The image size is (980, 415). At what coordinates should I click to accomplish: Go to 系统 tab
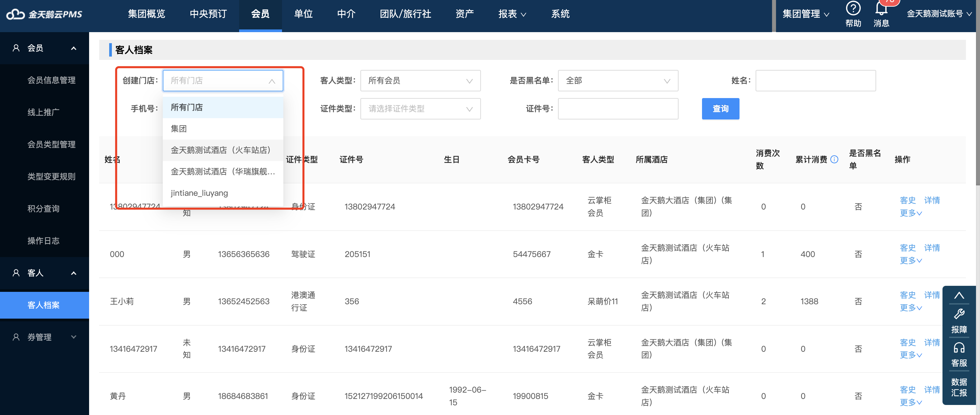(560, 14)
